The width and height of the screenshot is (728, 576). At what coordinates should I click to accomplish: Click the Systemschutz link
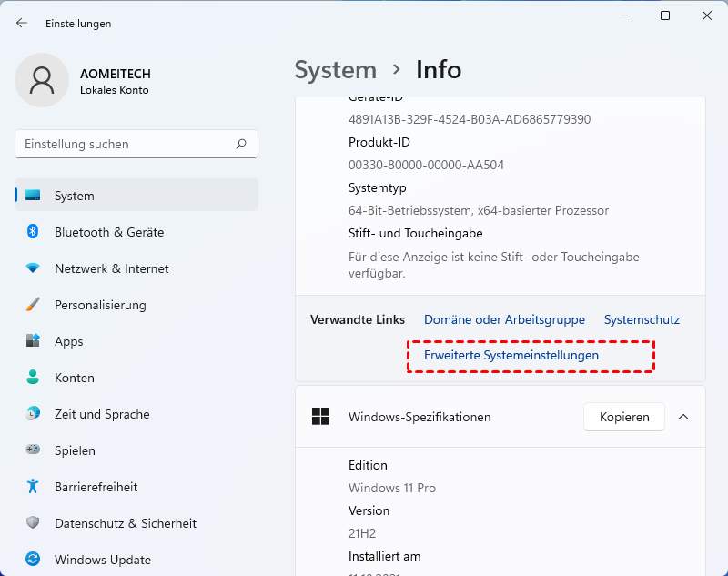(642, 319)
